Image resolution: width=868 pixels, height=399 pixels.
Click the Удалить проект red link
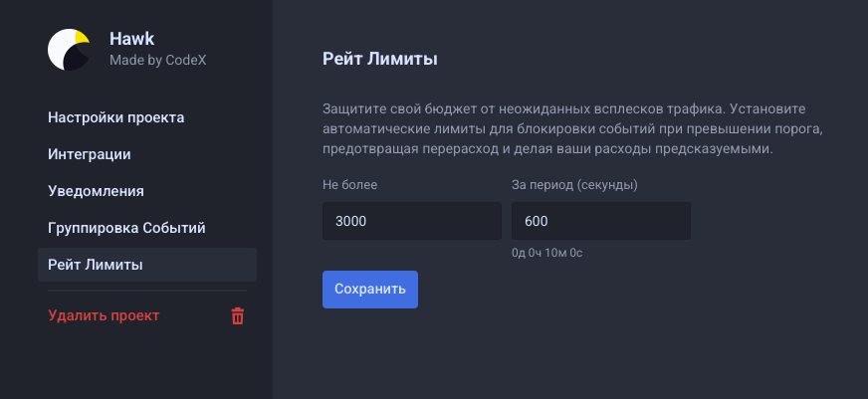(104, 316)
